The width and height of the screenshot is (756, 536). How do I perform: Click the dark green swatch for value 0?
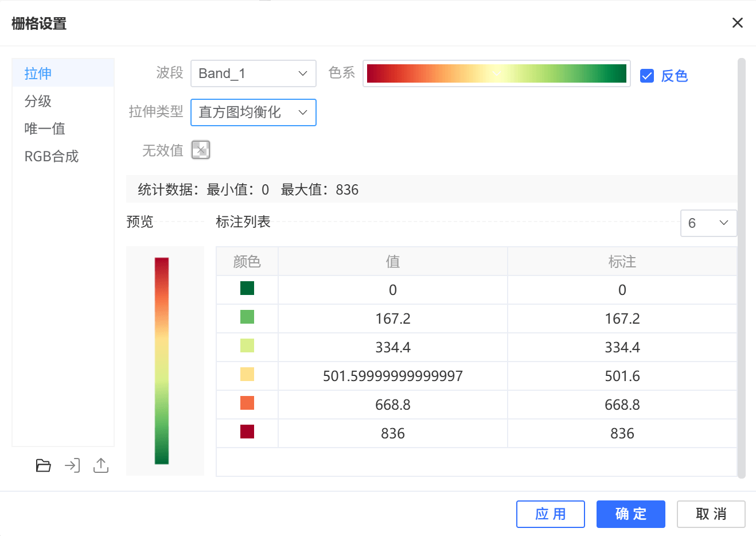[247, 289]
